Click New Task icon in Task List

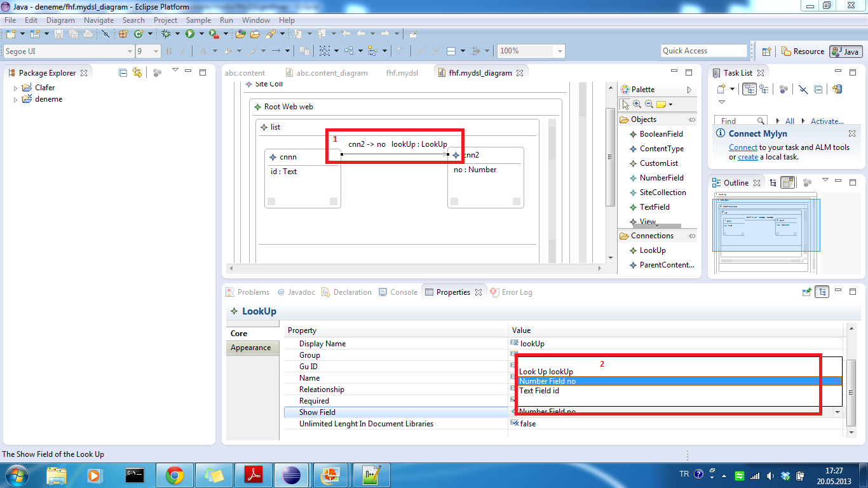[x=721, y=90]
